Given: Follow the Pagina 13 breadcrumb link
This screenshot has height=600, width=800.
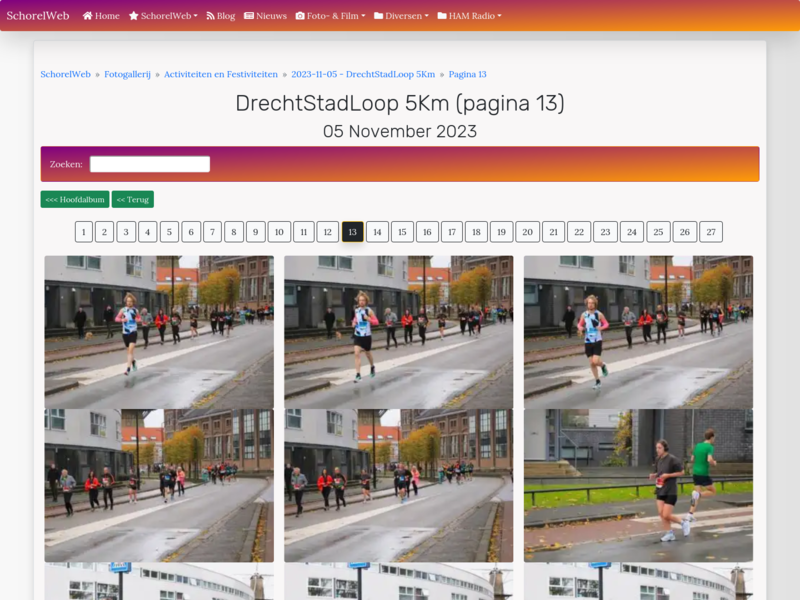Looking at the screenshot, I should click(467, 74).
